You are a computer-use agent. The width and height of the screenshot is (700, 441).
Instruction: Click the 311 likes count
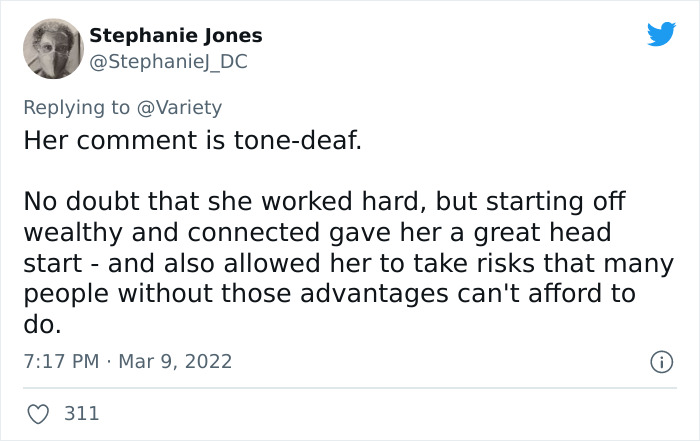[81, 413]
